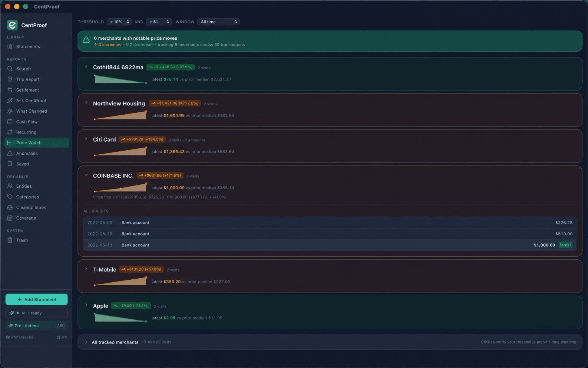Screen dimensions: 588x368
Task: Click the COINBASE +171.6% change badge
Action: tap(160, 175)
